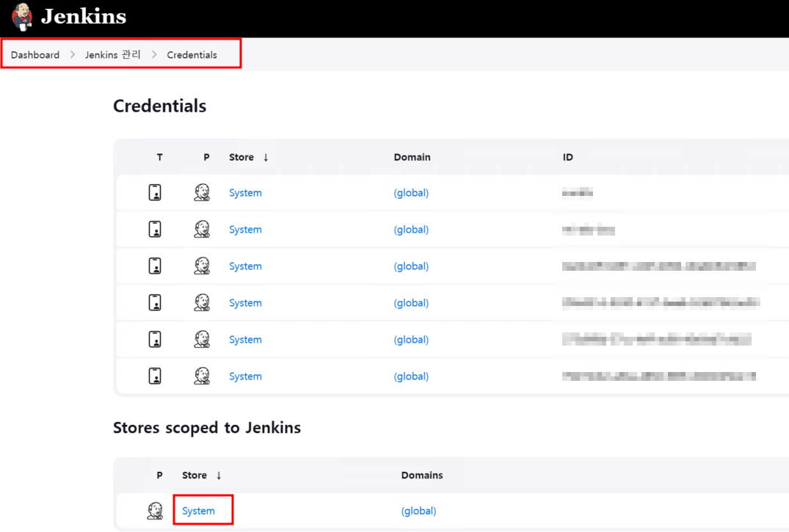Sort credentials by the Domain column header
The image size is (789, 532).
click(x=412, y=156)
